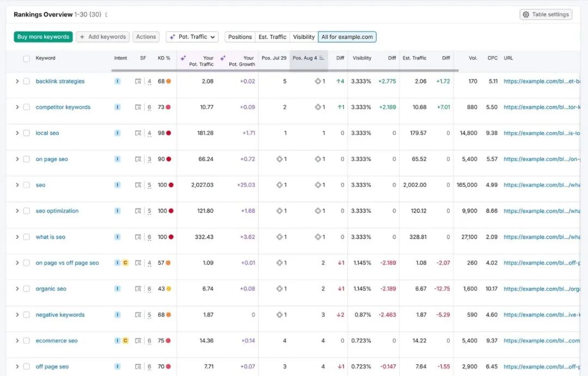Click KD red dot for local seo
This screenshot has height=376, width=588.
[169, 133]
